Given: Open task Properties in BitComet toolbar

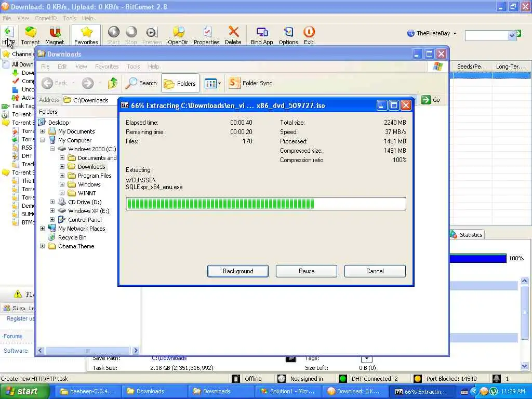Looking at the screenshot, I should click(207, 35).
